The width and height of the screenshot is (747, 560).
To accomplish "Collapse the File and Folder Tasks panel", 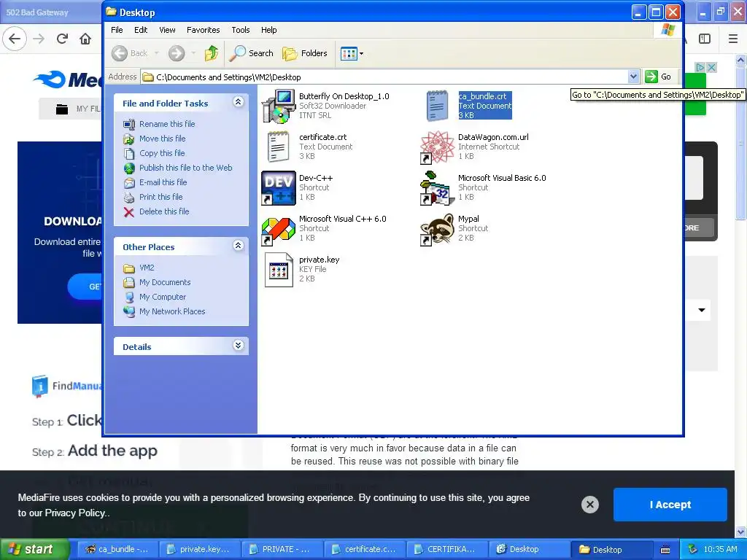I will point(239,102).
